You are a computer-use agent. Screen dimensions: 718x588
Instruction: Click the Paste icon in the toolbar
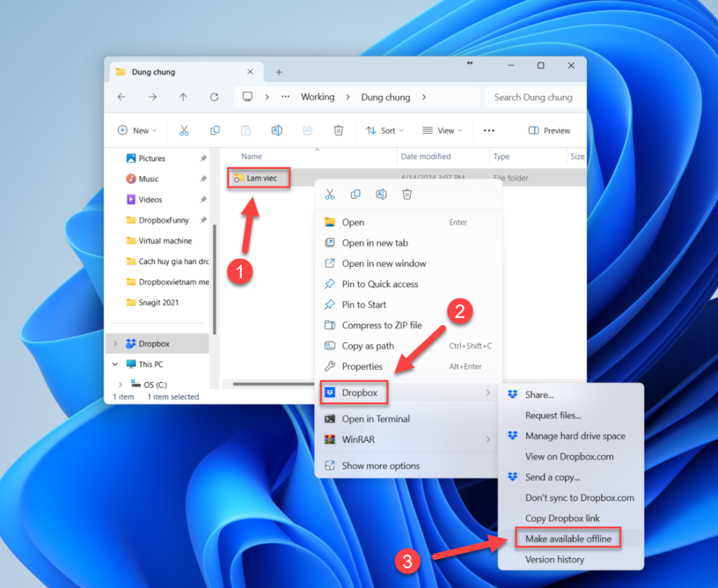246,130
